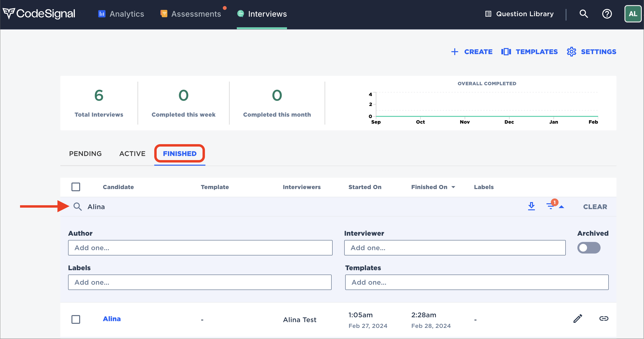Select the checkbox for Alina's row
This screenshot has width=644, height=339.
[76, 319]
